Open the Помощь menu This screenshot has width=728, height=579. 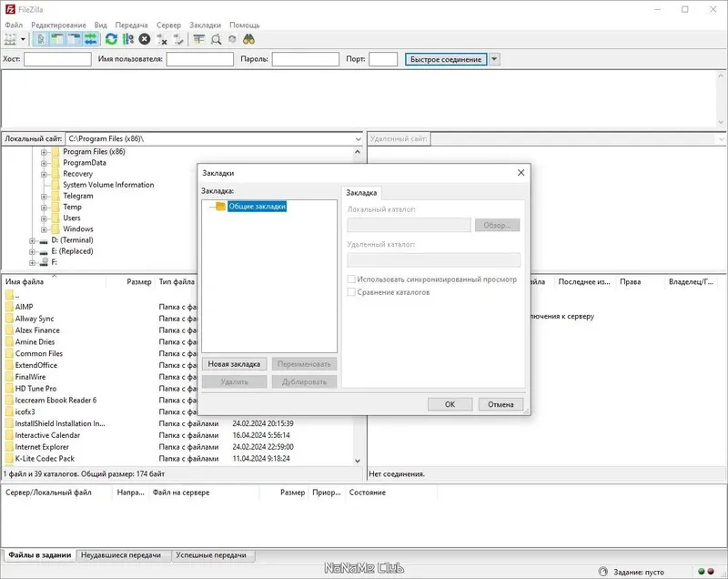[x=244, y=25]
